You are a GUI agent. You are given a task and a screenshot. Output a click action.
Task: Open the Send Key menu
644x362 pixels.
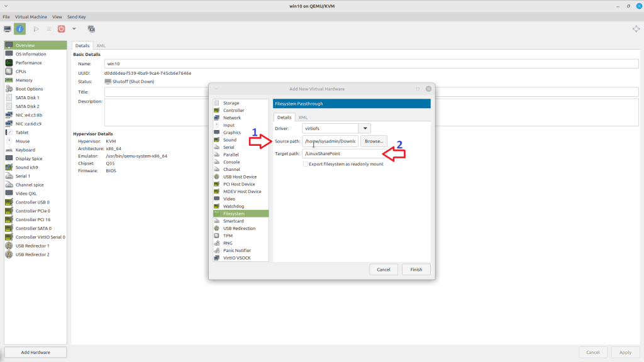point(76,17)
